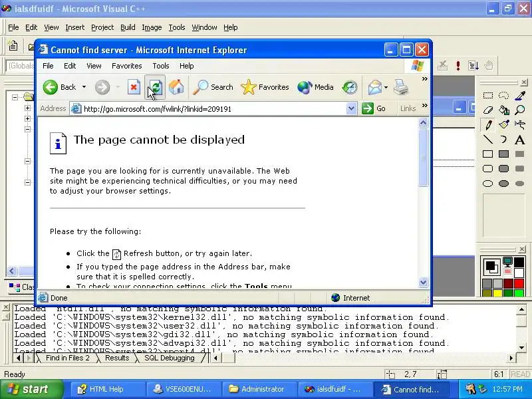Click the Mail envelope icon in IE

[x=375, y=87]
